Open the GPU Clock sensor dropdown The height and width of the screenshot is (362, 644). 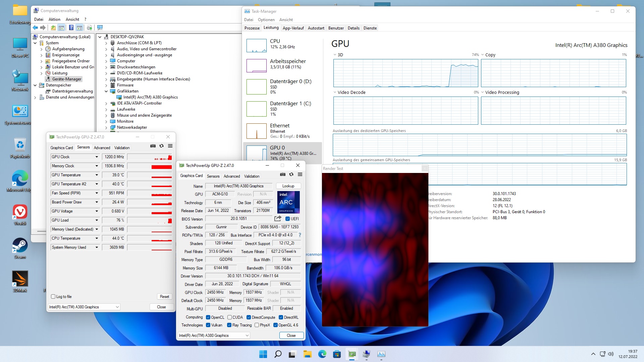point(97,157)
